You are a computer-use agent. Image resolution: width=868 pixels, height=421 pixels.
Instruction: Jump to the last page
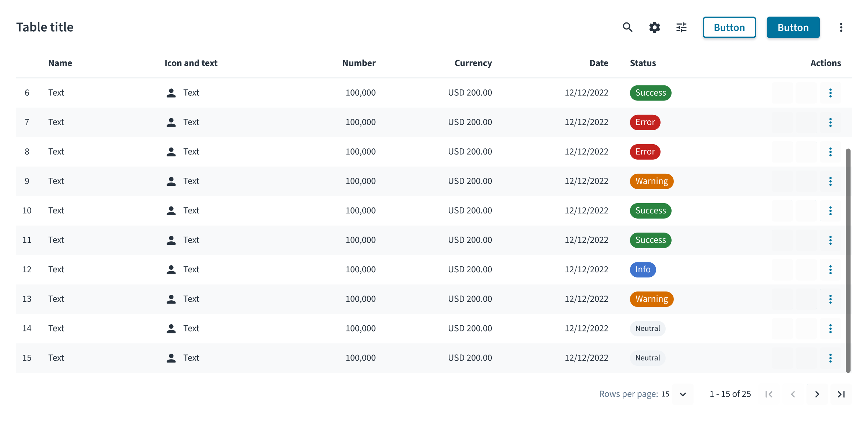pyautogui.click(x=841, y=394)
